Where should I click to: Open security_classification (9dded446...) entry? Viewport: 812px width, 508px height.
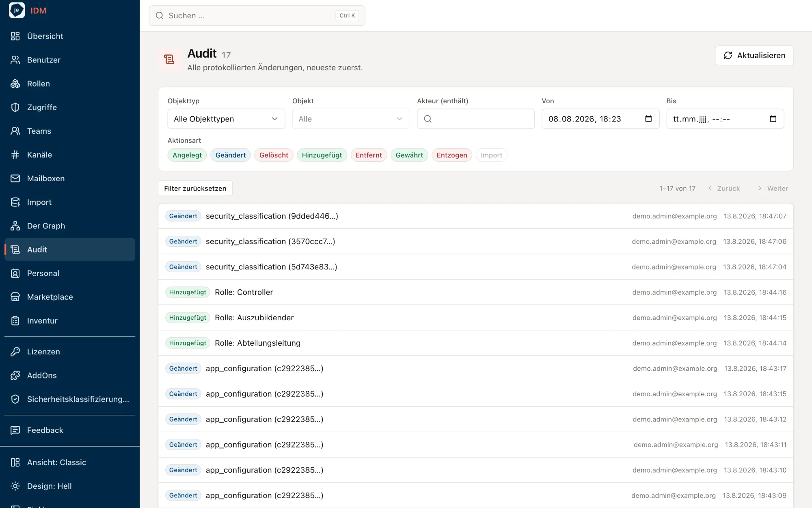pos(476,216)
